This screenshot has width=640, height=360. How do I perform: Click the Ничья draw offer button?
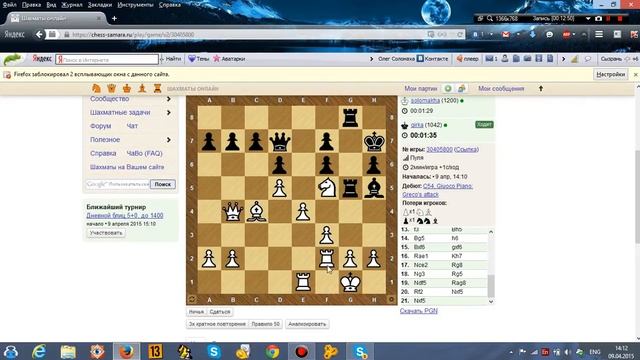pyautogui.click(x=196, y=312)
